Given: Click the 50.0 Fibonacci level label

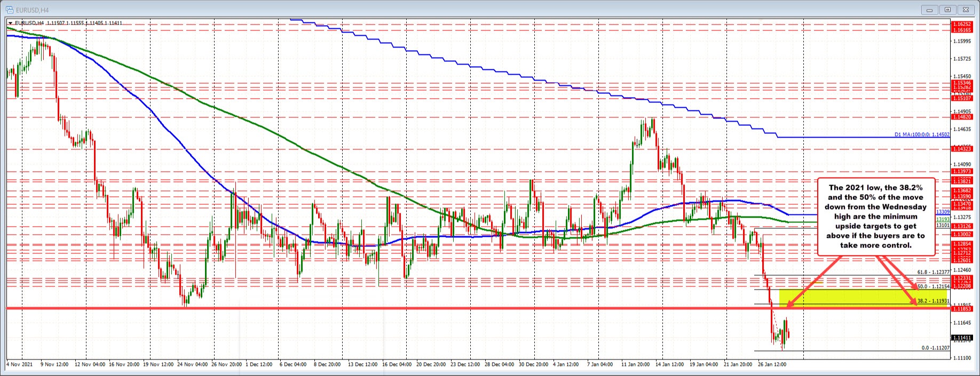Looking at the screenshot, I should [933, 286].
